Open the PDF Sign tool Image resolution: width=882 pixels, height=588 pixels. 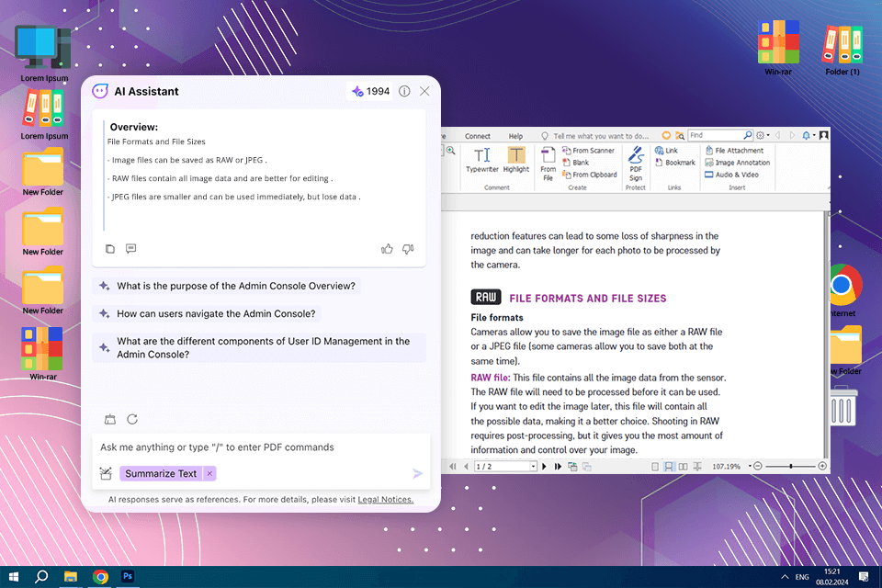(636, 164)
